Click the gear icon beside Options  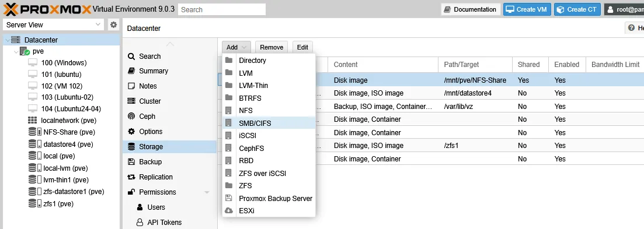pos(131,132)
